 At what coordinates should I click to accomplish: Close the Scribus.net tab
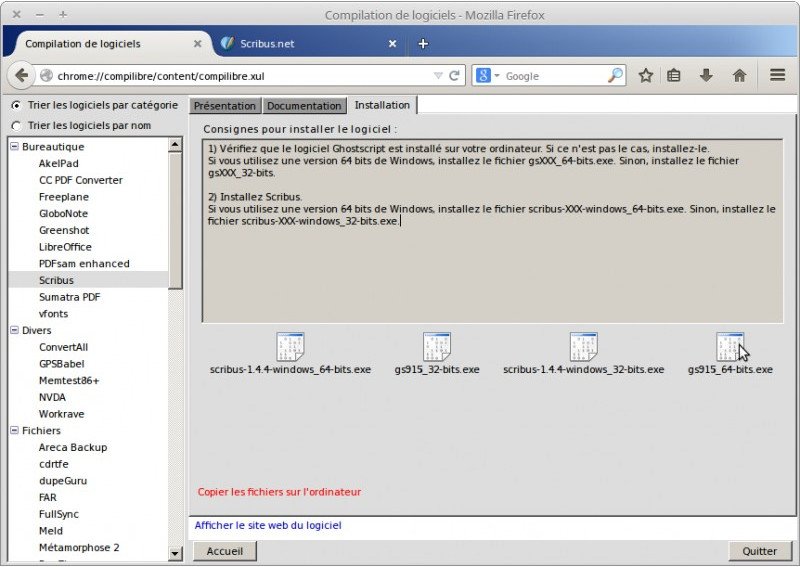click(x=392, y=44)
